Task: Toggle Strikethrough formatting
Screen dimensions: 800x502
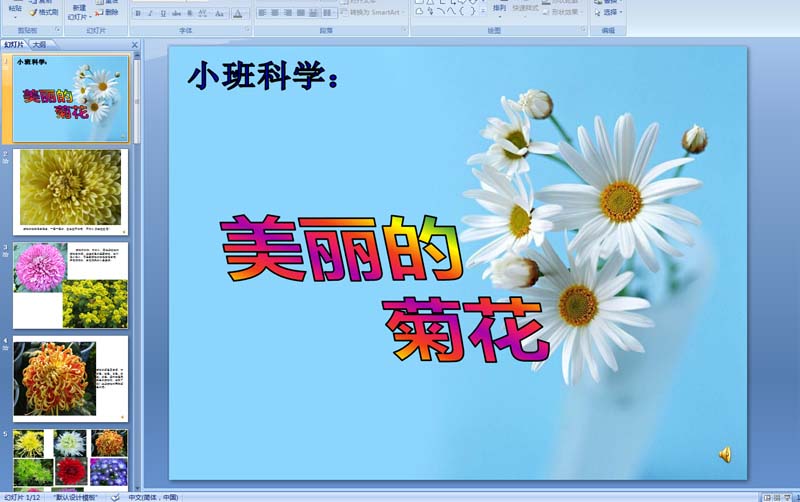Action: [177, 14]
